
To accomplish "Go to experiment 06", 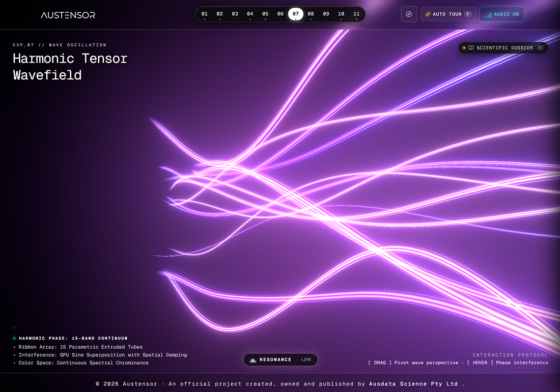I will [281, 14].
